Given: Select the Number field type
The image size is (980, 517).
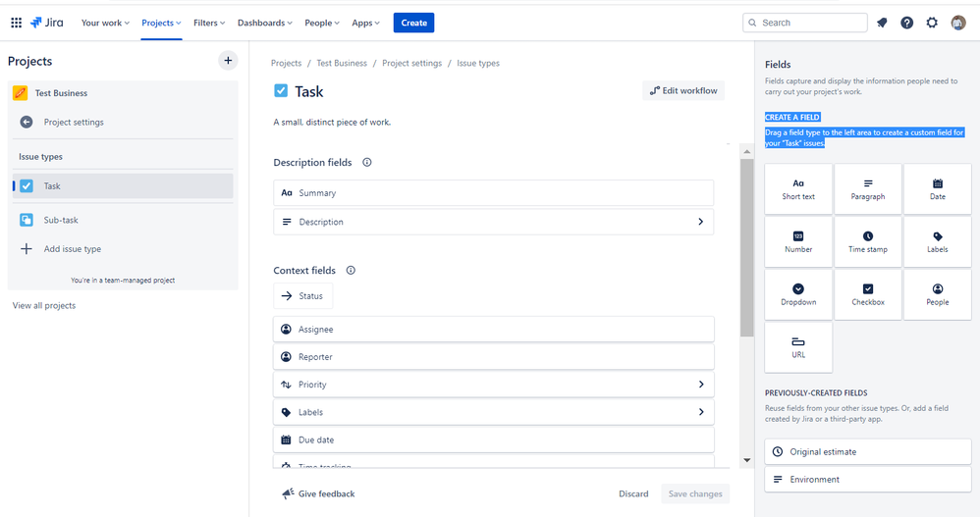Looking at the screenshot, I should 798,241.
